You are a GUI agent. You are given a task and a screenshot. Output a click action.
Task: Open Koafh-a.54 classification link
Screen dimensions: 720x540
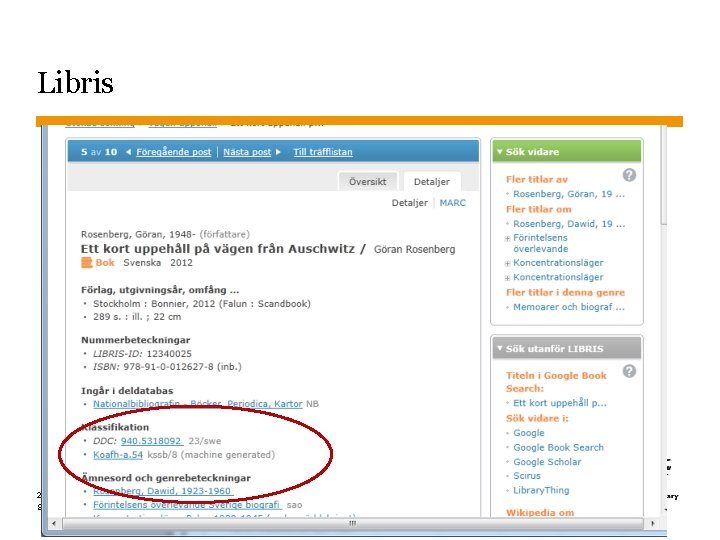pos(118,455)
